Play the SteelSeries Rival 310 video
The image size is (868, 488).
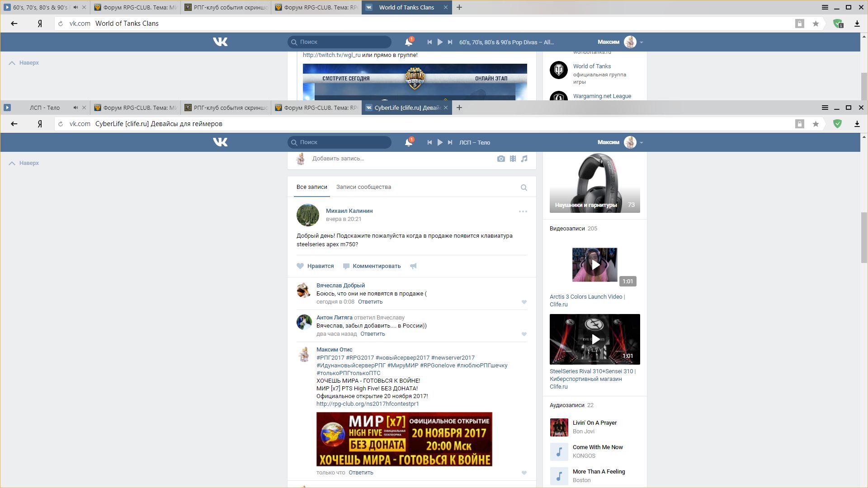point(595,339)
